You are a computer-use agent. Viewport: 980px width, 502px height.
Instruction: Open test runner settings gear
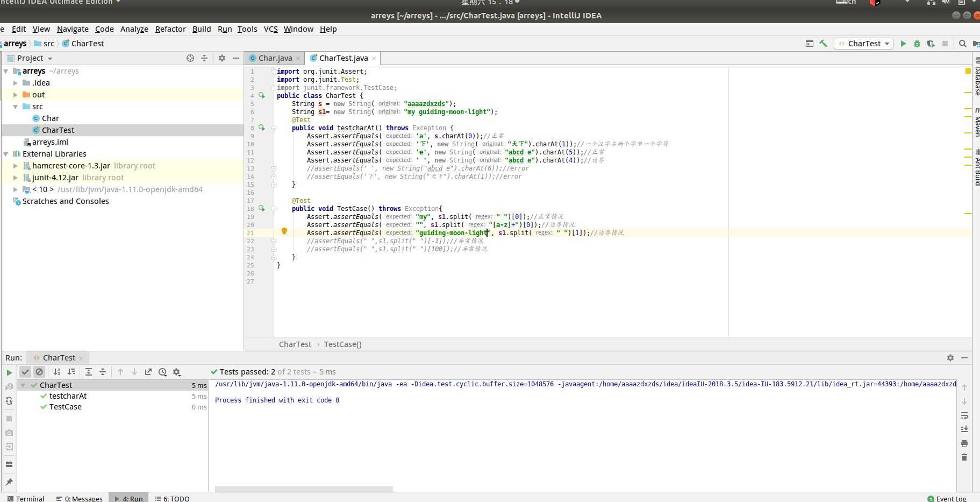[x=176, y=372]
